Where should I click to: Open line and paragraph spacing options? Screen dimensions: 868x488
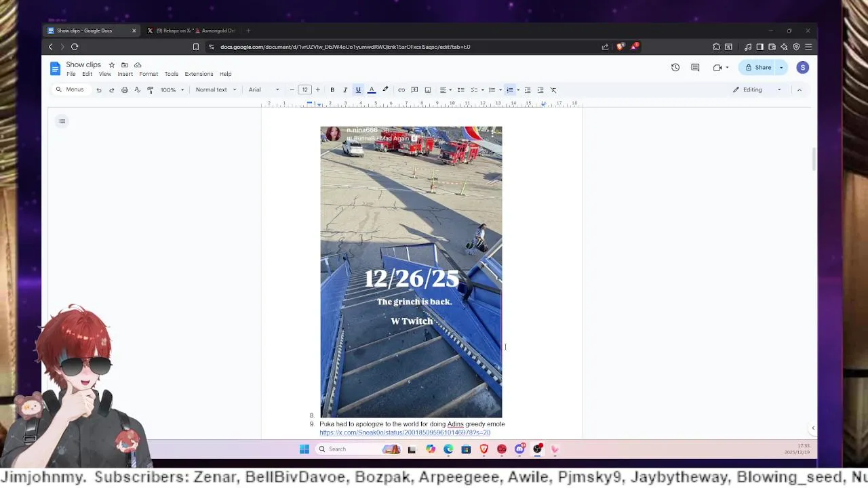tap(461, 90)
